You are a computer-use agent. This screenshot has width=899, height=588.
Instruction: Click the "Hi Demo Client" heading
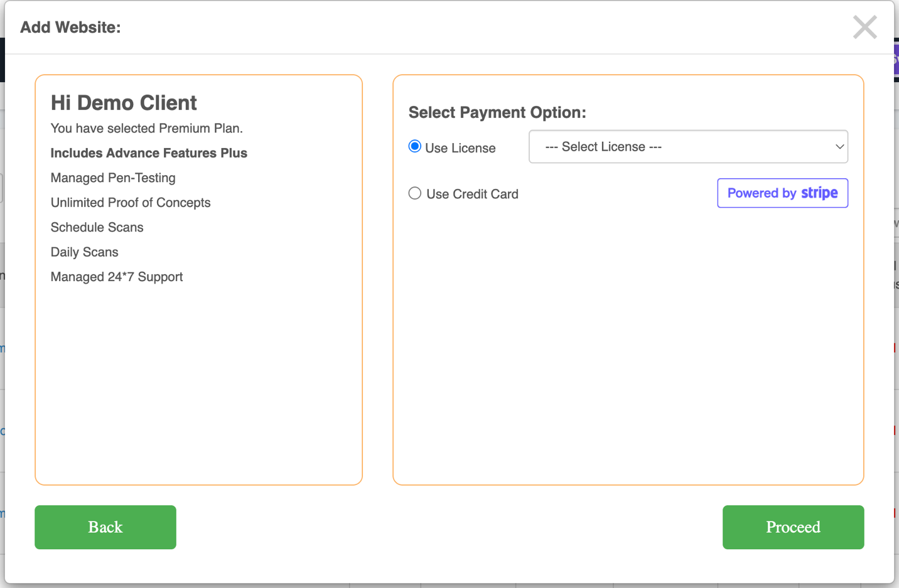[x=124, y=103]
